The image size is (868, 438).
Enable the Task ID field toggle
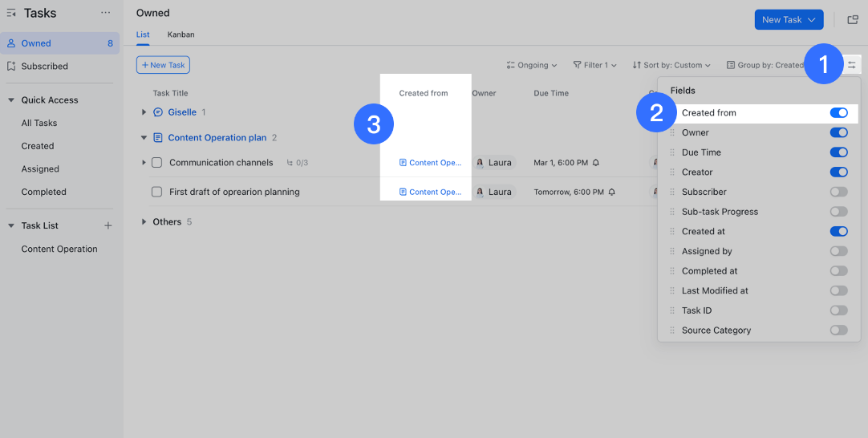[x=838, y=310]
